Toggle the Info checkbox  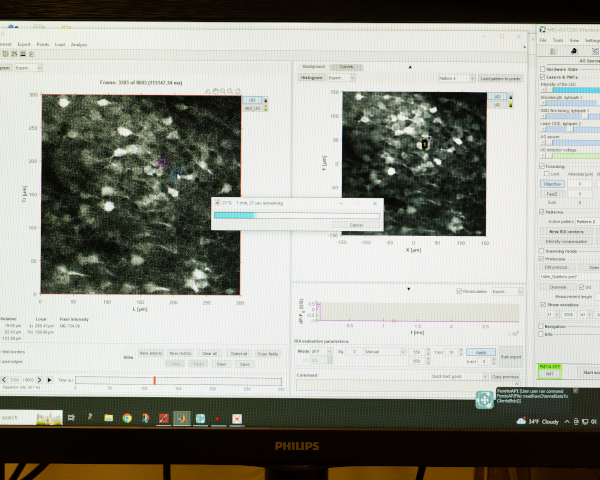(x=541, y=334)
